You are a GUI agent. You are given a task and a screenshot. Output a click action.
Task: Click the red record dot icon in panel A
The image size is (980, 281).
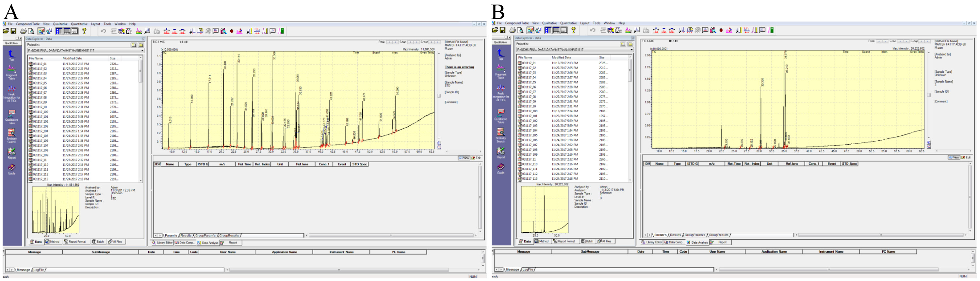pyautogui.click(x=231, y=31)
